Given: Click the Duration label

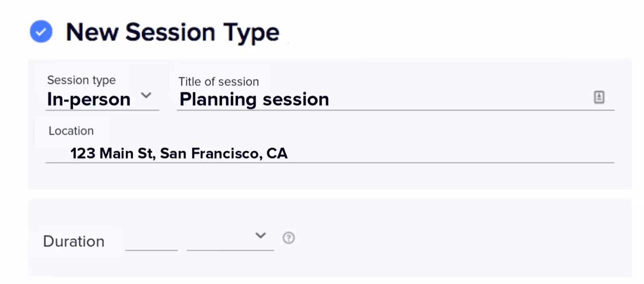Looking at the screenshot, I should click(x=74, y=241).
